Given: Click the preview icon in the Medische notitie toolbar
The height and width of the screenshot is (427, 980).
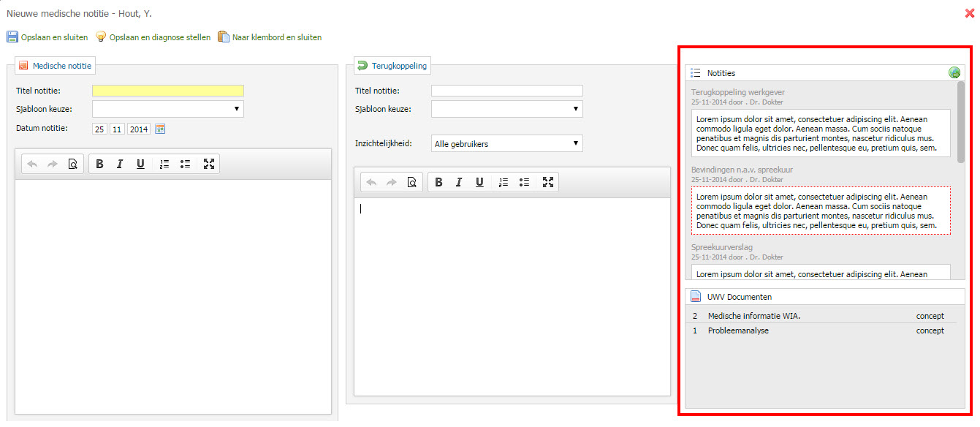Looking at the screenshot, I should pos(72,165).
